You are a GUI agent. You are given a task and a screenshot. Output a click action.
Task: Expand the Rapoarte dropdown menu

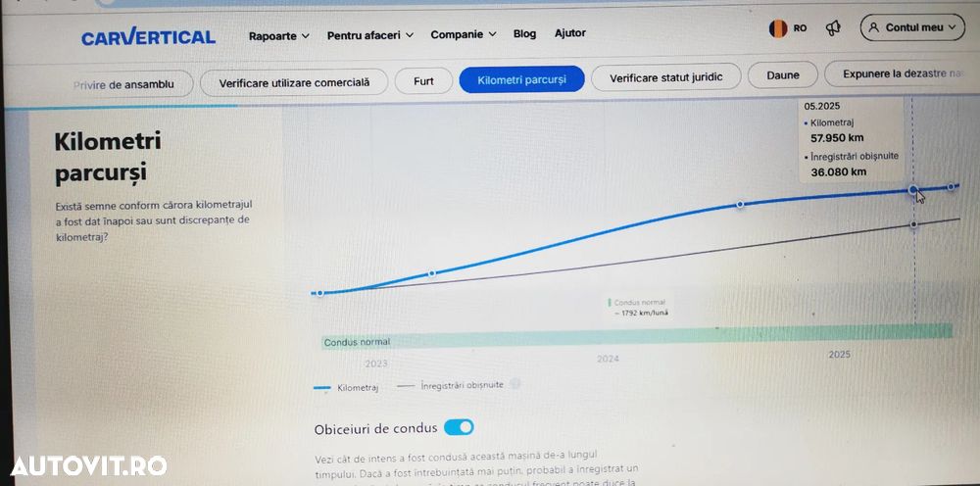pyautogui.click(x=278, y=36)
